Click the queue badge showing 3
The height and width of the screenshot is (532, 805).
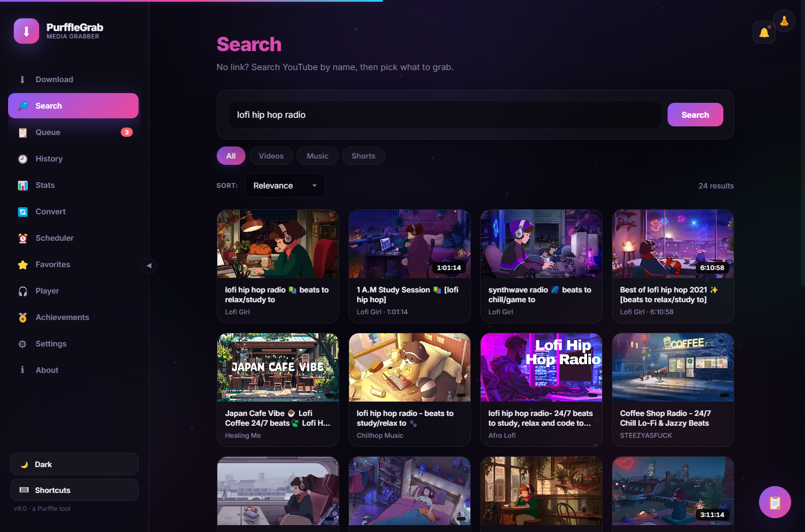126,132
